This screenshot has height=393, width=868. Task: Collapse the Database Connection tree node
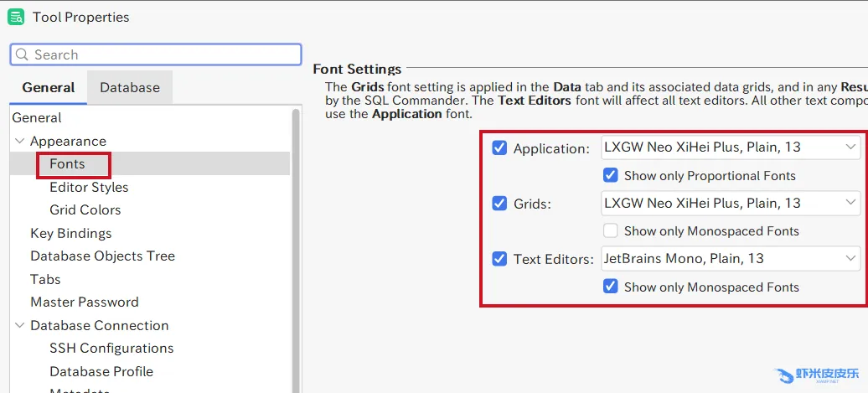(x=19, y=326)
